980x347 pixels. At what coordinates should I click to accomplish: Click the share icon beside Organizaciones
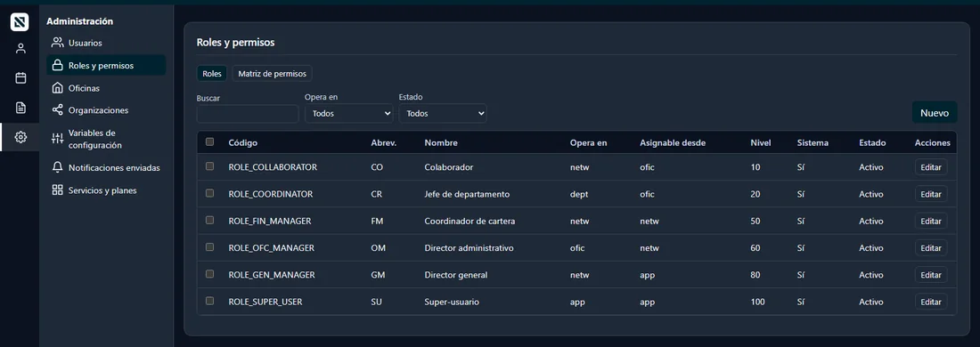tap(58, 109)
